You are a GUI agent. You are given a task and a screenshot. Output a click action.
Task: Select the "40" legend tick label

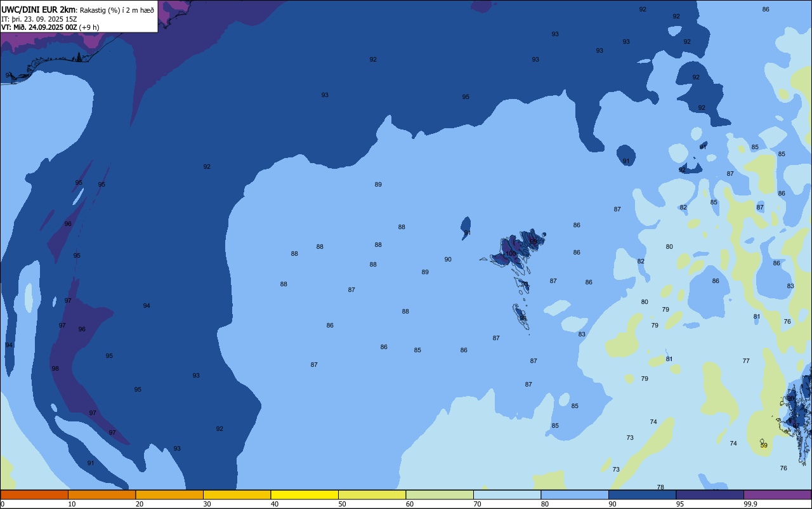pyautogui.click(x=275, y=504)
